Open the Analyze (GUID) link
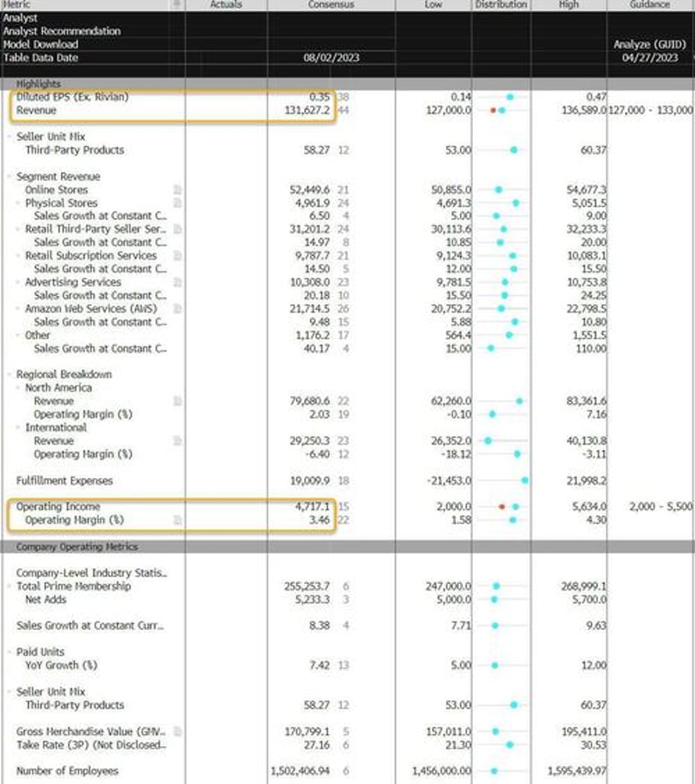695x784 pixels. click(x=650, y=44)
